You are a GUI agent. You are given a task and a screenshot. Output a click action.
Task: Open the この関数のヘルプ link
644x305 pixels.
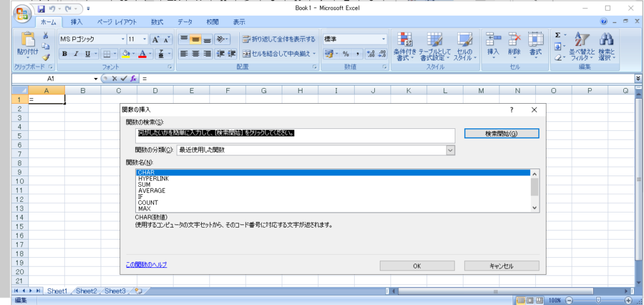tap(147, 265)
